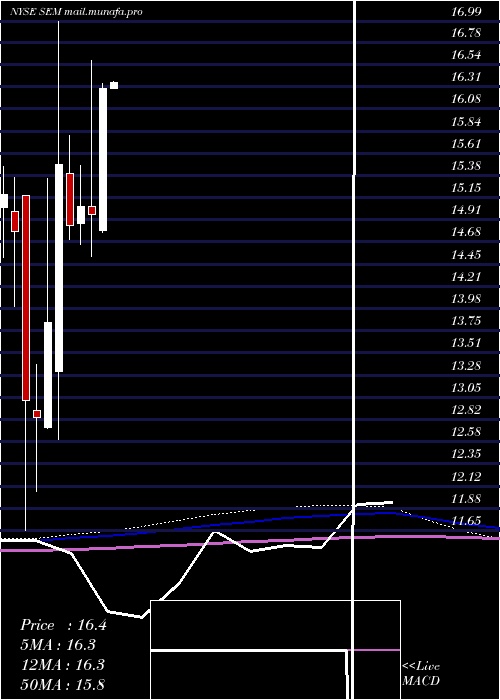The width and height of the screenshot is (500, 700).
Task: Click the last small white candle at 16.31
Action: click(x=114, y=85)
